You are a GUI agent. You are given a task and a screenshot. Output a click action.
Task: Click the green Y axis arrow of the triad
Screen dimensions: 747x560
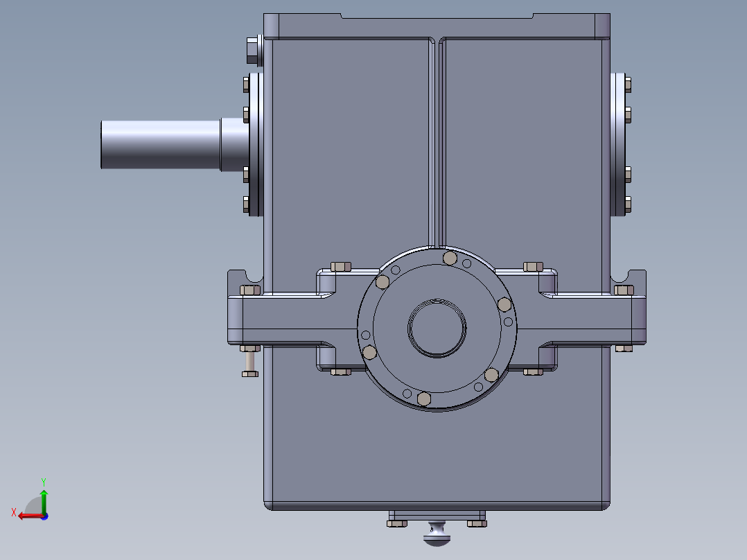(44, 500)
